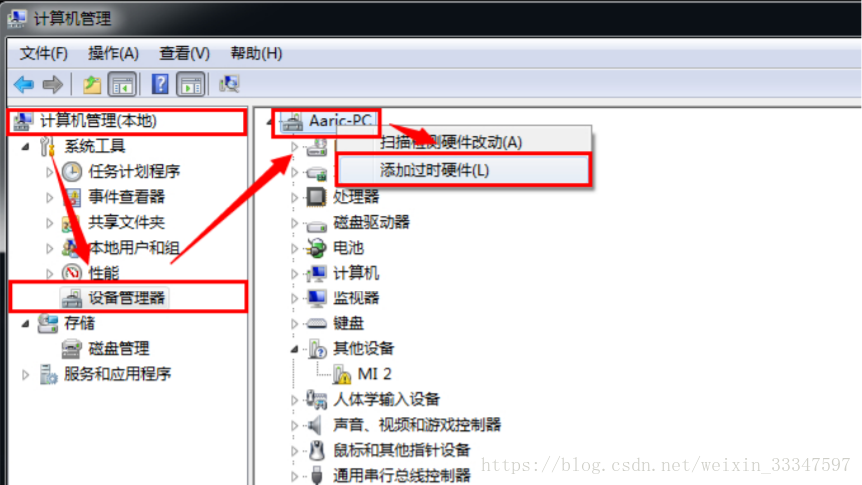Click the Back arrow toolbar icon
Image resolution: width=862 pixels, height=485 pixels.
coord(24,85)
